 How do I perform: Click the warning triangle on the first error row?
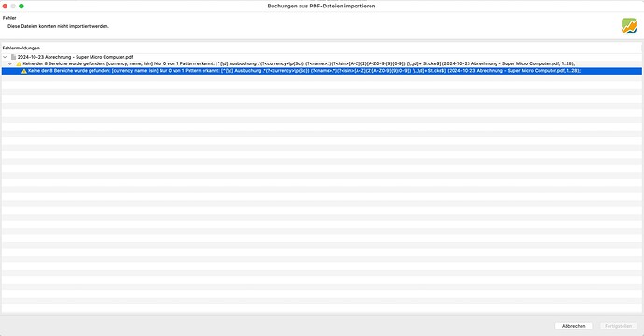click(19, 64)
